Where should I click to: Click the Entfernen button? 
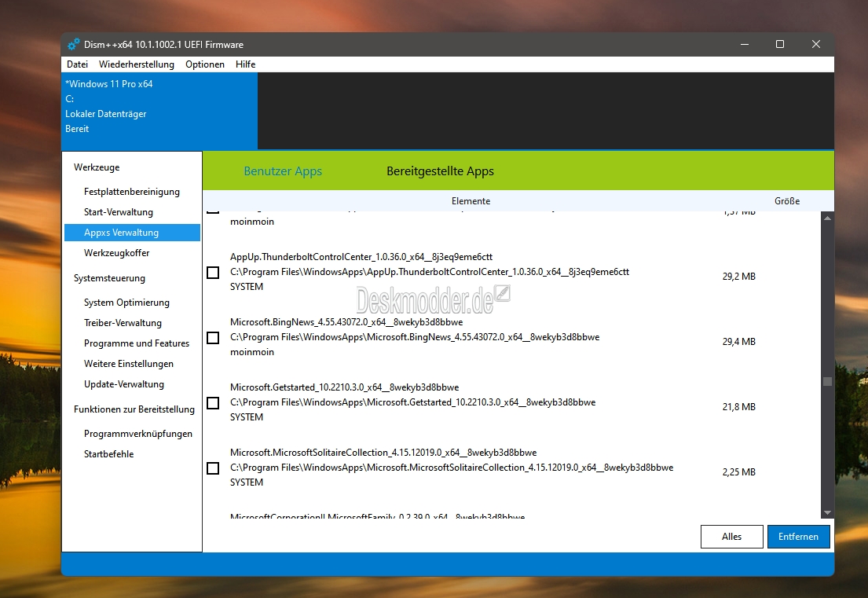coord(798,537)
